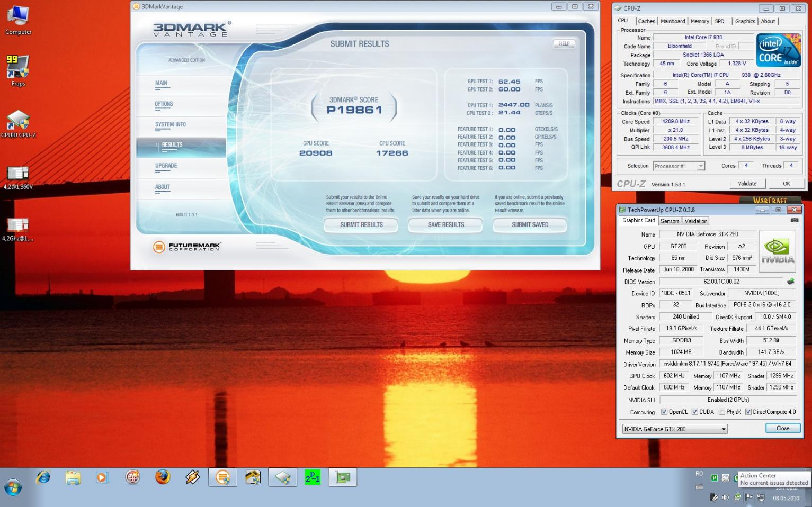Viewport: 812px width, 507px height.
Task: Click the Intel Core i7 930 name field
Action: 703,37
